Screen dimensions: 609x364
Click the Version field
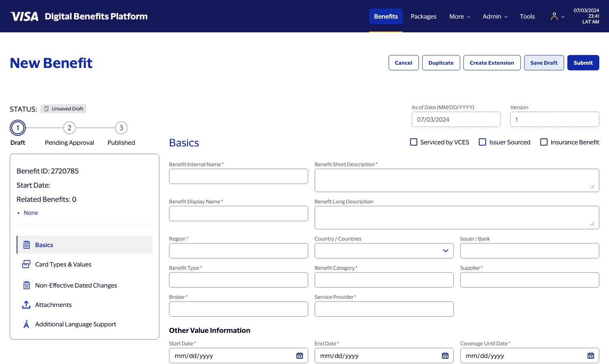[x=555, y=119]
